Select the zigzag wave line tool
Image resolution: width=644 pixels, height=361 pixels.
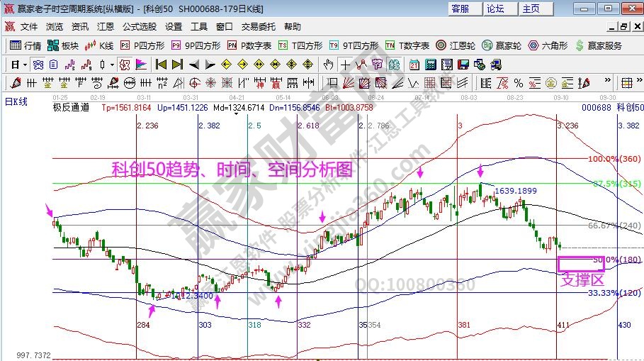coord(414,84)
